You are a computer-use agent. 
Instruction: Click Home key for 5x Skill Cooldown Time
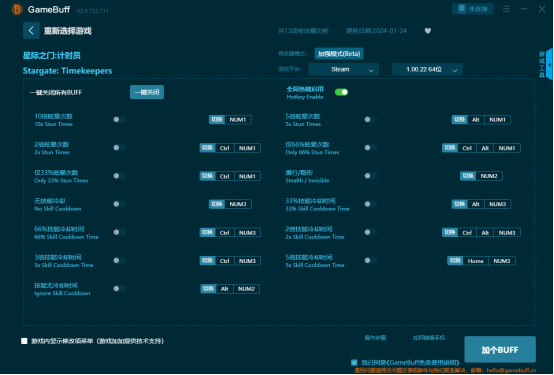(x=476, y=261)
